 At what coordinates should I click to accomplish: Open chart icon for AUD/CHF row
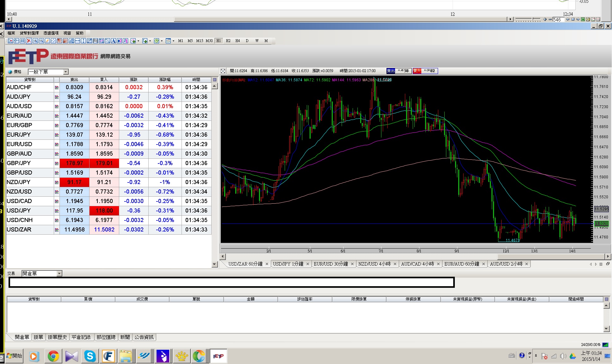pos(57,87)
